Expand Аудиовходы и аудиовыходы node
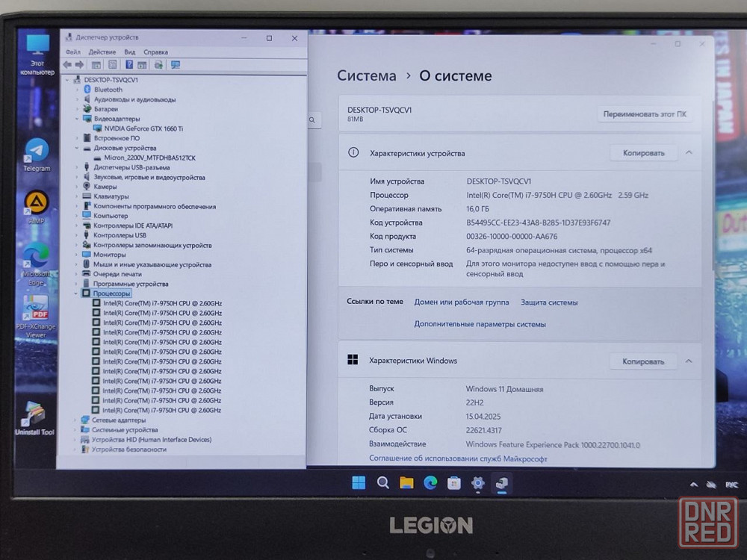 tap(77, 99)
